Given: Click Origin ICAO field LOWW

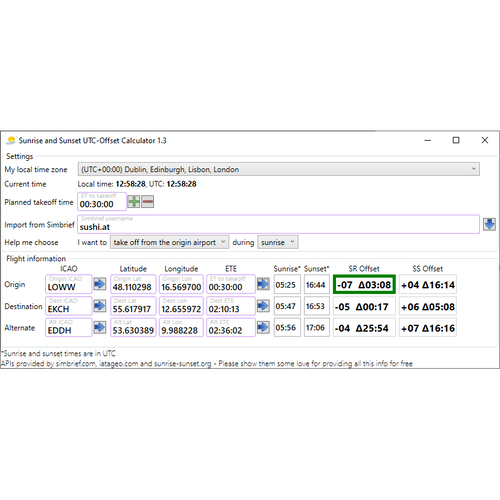Looking at the screenshot, I should [x=69, y=284].
